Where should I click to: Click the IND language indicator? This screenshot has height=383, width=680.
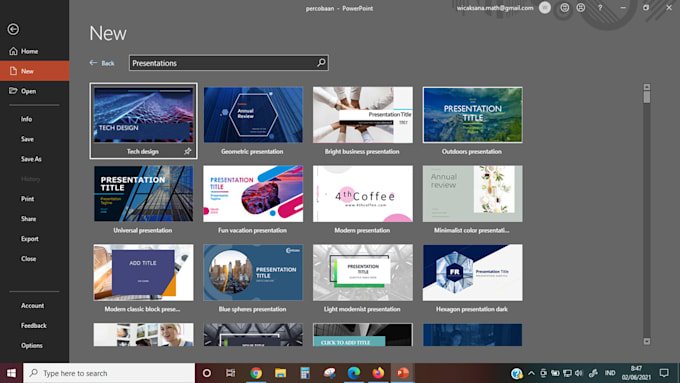point(610,373)
